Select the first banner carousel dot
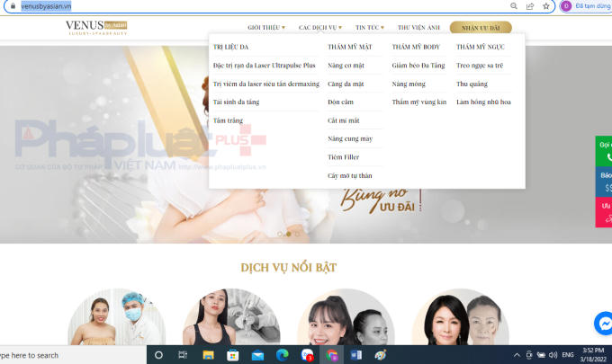612x364 pixels. pyautogui.click(x=280, y=234)
